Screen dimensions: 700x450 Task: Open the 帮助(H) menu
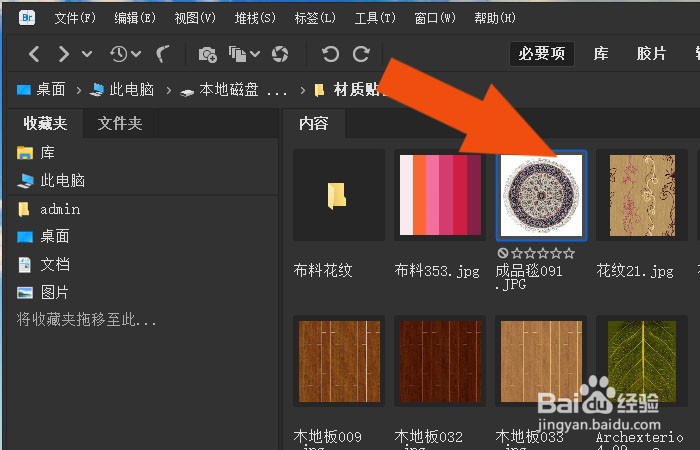pos(495,18)
